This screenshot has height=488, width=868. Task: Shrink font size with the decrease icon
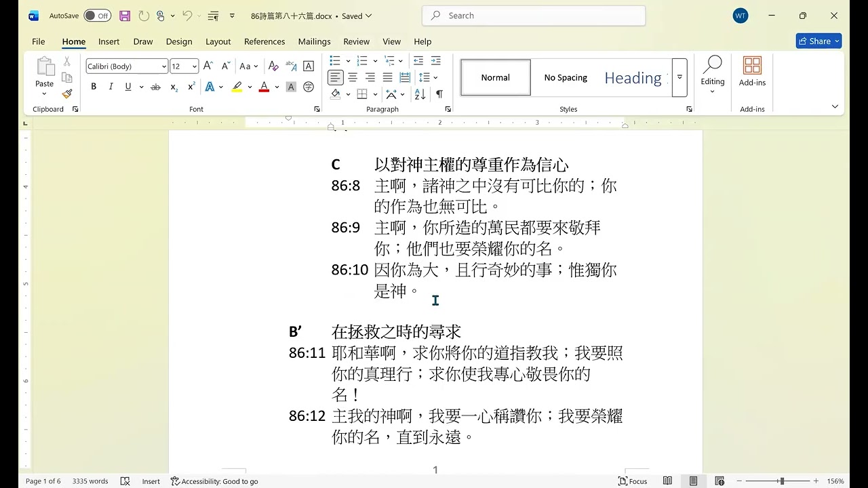[224, 66]
